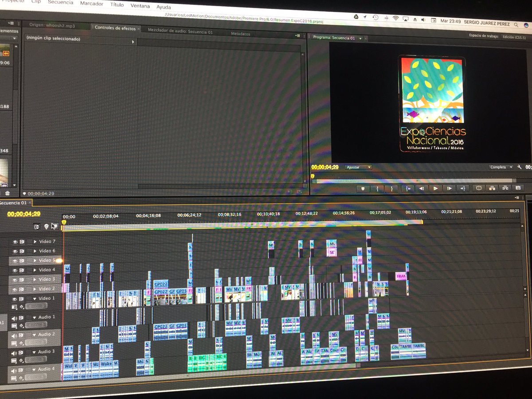
Task: Toggle Safe Margins button in Program monitor
Action: pos(479,188)
